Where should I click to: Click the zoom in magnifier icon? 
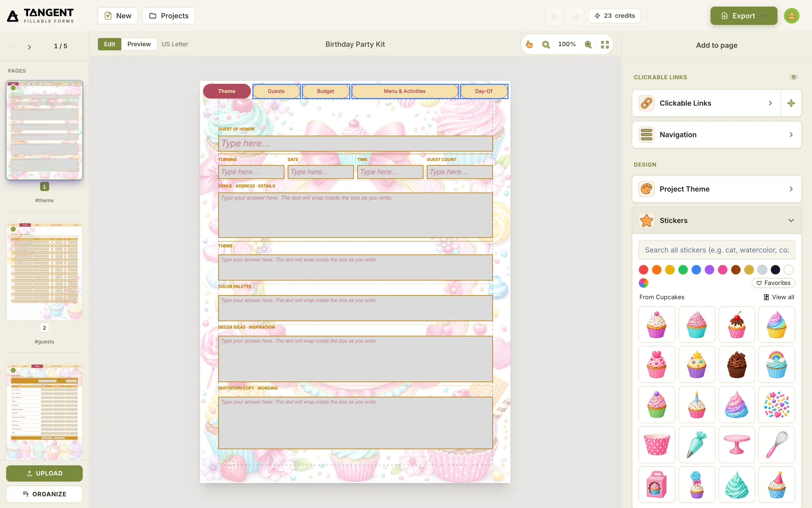coord(588,44)
